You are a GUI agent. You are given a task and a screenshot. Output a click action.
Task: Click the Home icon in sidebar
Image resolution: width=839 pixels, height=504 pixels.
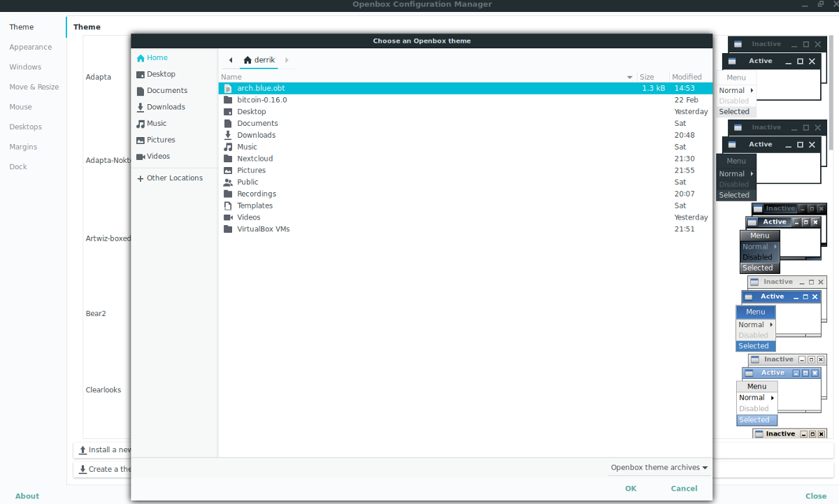[141, 58]
